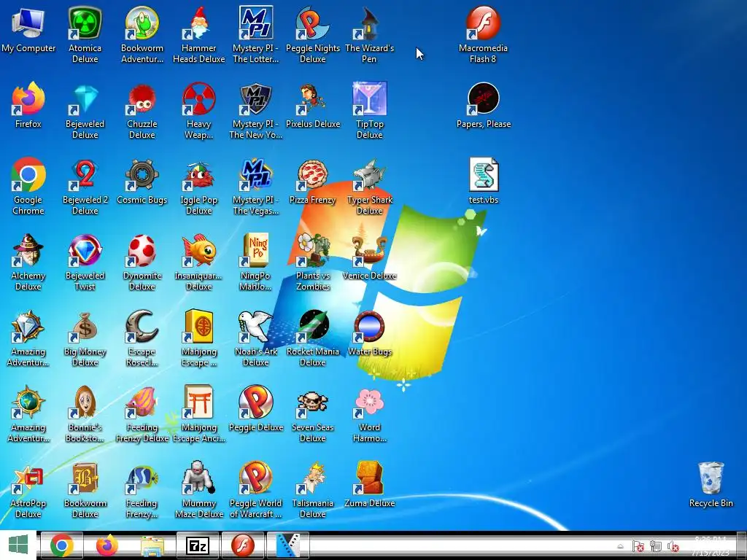747x560 pixels.
Task: Open 7-Zip from the taskbar
Action: point(197,545)
